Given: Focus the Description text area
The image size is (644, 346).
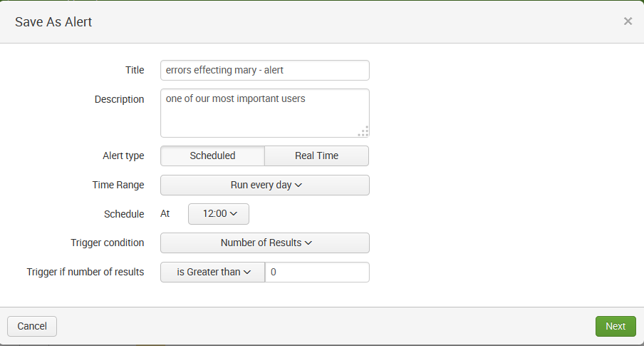Looking at the screenshot, I should [264, 113].
